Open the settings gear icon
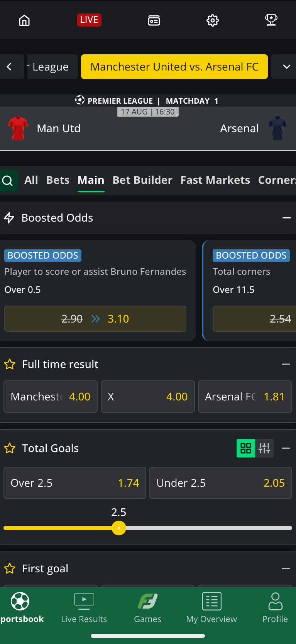The image size is (296, 644). [x=213, y=20]
